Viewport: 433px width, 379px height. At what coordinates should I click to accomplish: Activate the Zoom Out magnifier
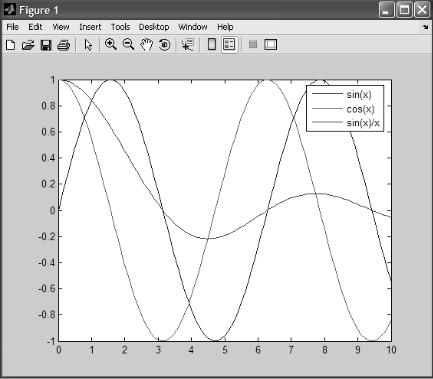point(128,44)
